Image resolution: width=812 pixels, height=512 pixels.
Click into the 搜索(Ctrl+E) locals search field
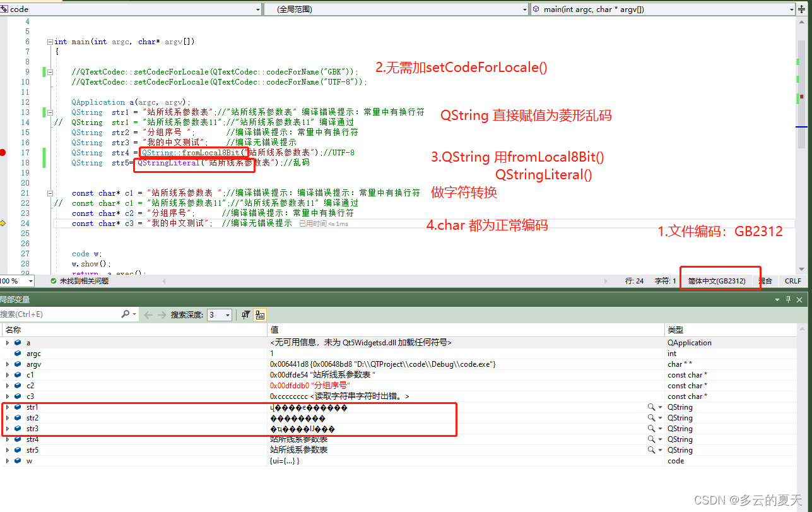coord(60,314)
